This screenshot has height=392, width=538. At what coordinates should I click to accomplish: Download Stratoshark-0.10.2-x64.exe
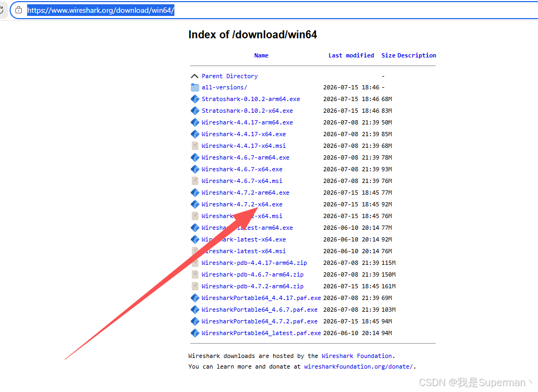(247, 111)
